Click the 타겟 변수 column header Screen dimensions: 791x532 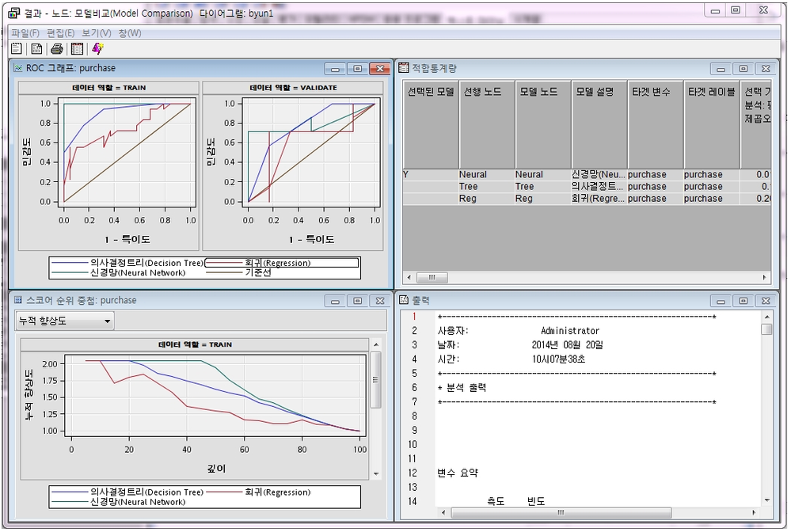tap(652, 92)
